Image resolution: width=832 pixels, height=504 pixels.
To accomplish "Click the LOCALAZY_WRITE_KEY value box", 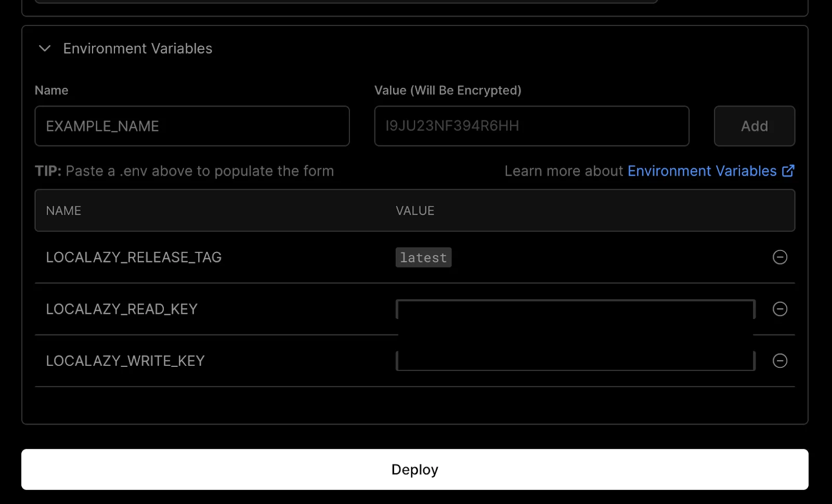I will 575,361.
